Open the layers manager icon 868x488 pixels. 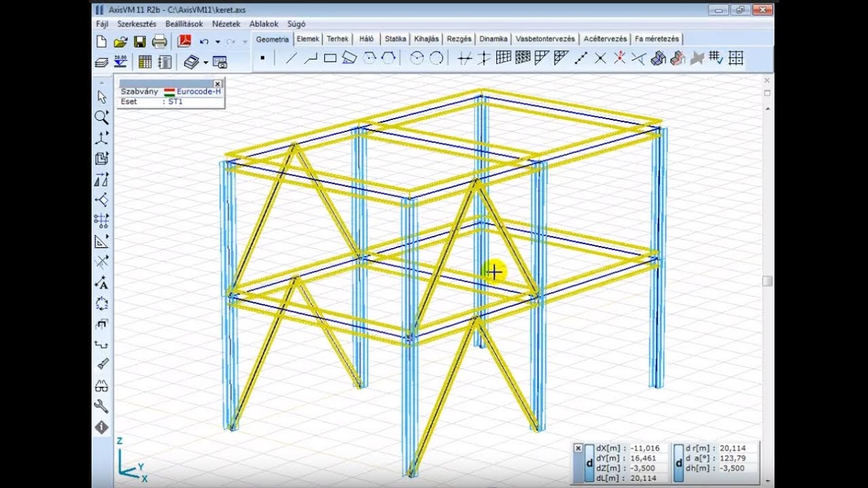point(101,62)
